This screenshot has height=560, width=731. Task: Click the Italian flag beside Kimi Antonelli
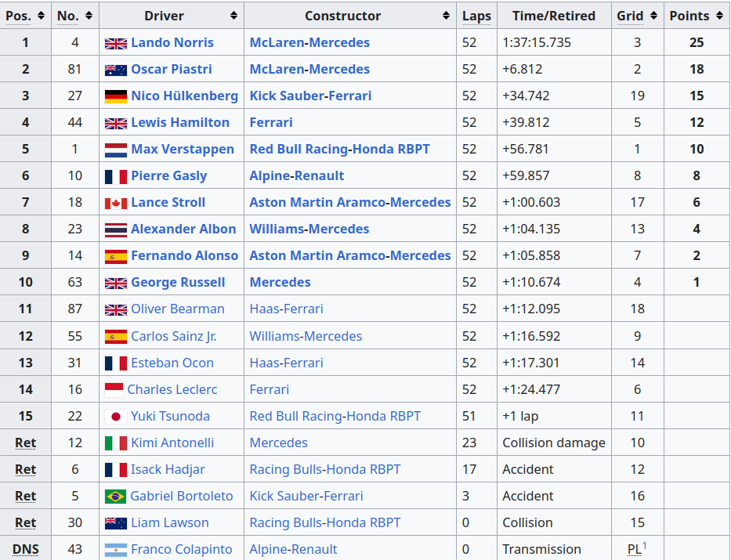(116, 443)
